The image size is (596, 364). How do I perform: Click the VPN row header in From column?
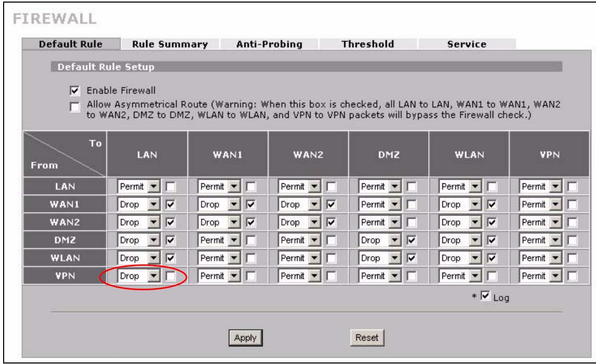[64, 276]
